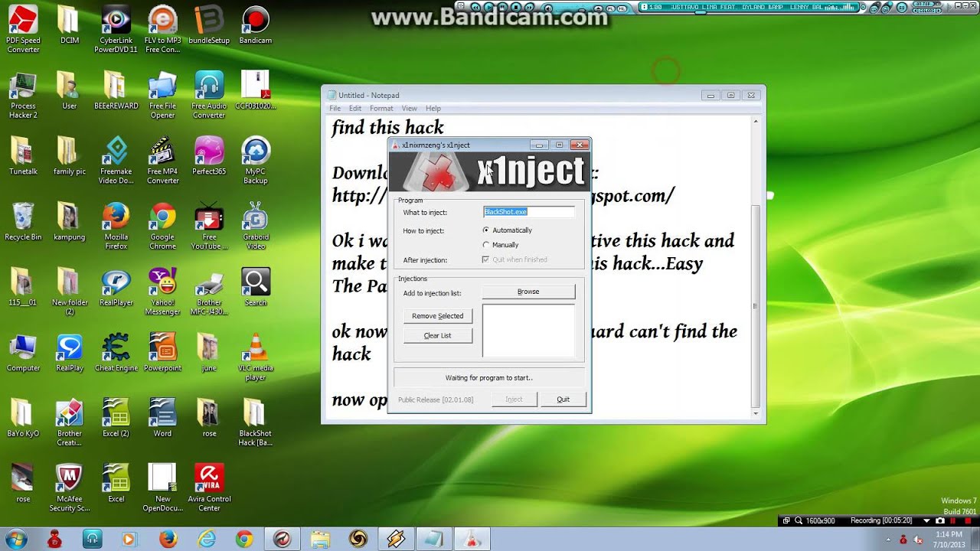Open the Powerpoint desktop shortcut

162,352
